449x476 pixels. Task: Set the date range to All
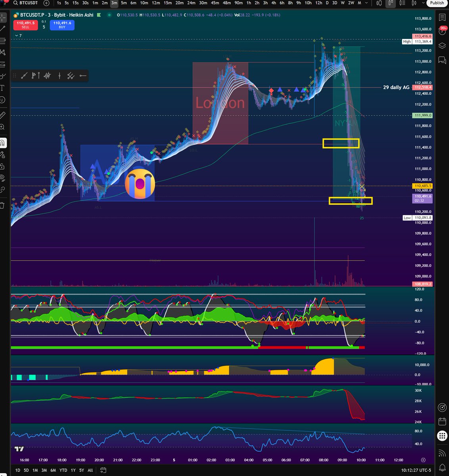90,470
